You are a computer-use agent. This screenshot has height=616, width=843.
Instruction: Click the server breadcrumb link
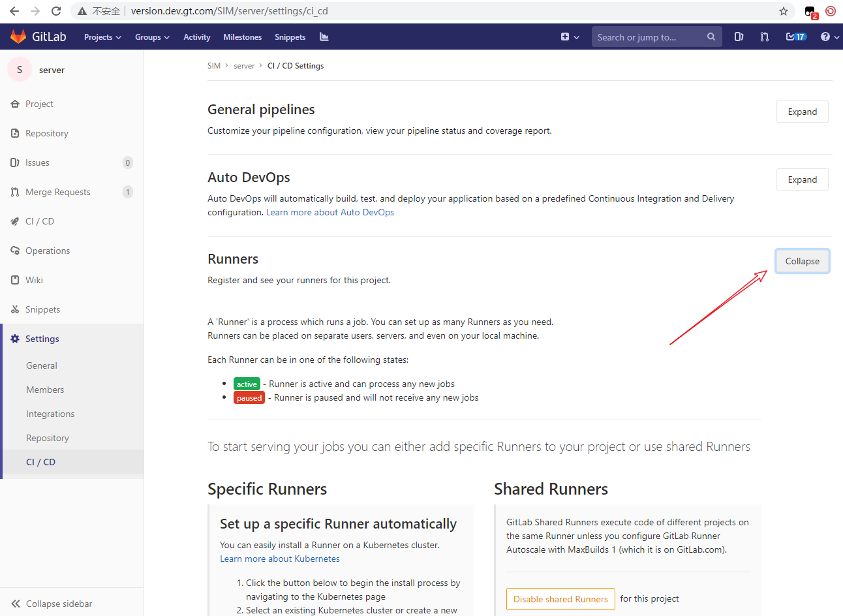244,66
